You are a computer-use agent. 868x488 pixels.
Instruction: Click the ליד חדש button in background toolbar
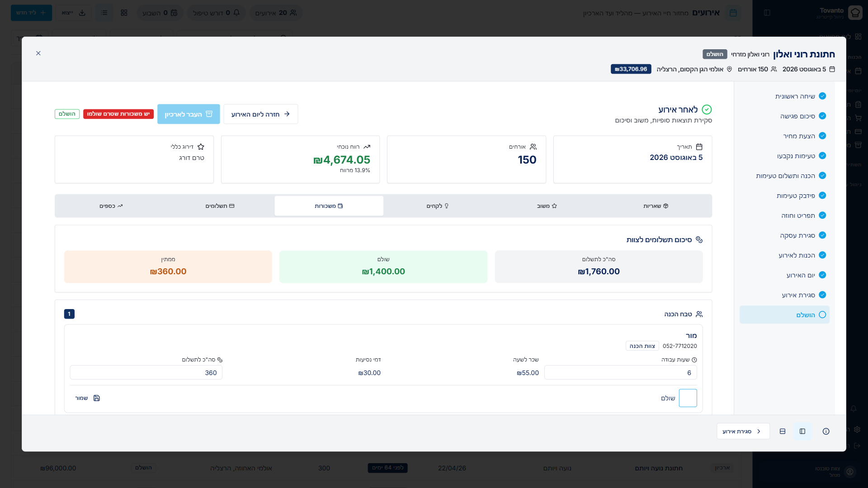[x=32, y=13]
